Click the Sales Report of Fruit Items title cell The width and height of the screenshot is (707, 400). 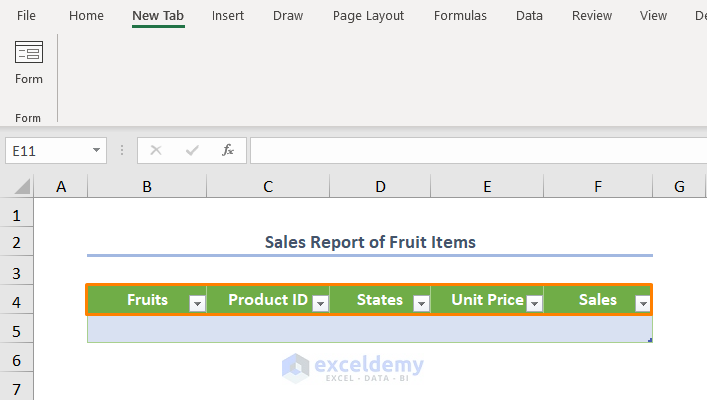pyautogui.click(x=370, y=242)
